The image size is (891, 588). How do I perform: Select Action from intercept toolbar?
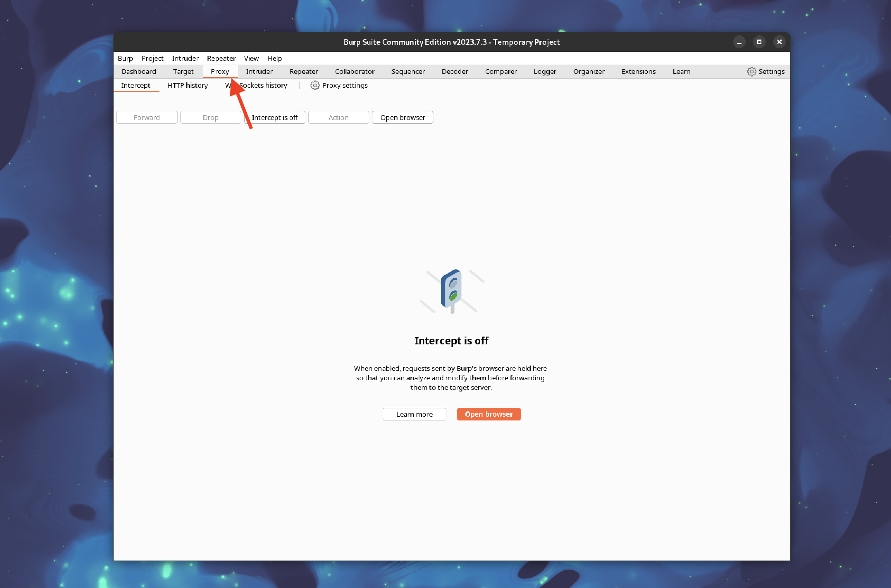[338, 117]
